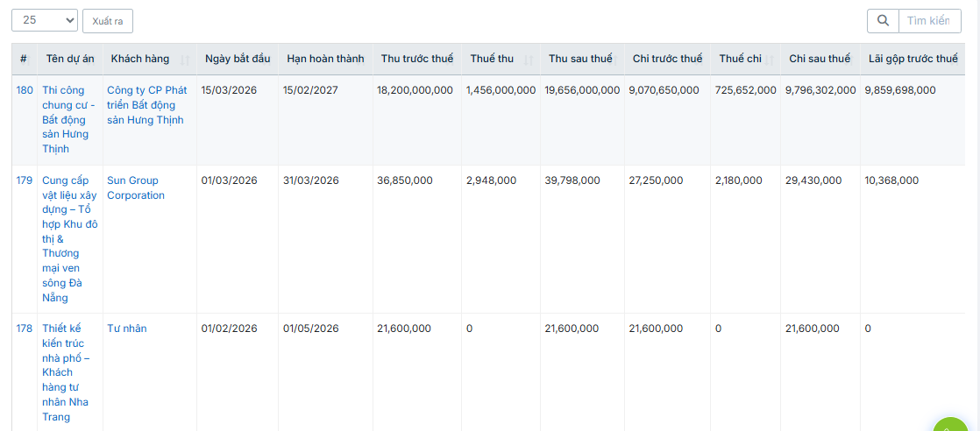The image size is (980, 431).
Task: Open the Tư nhân customer link
Action: (x=126, y=329)
